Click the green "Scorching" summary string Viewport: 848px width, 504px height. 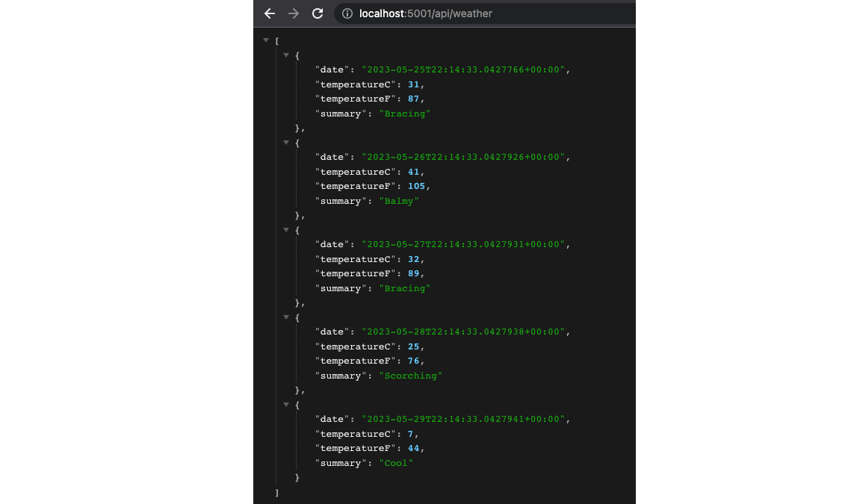tap(410, 376)
